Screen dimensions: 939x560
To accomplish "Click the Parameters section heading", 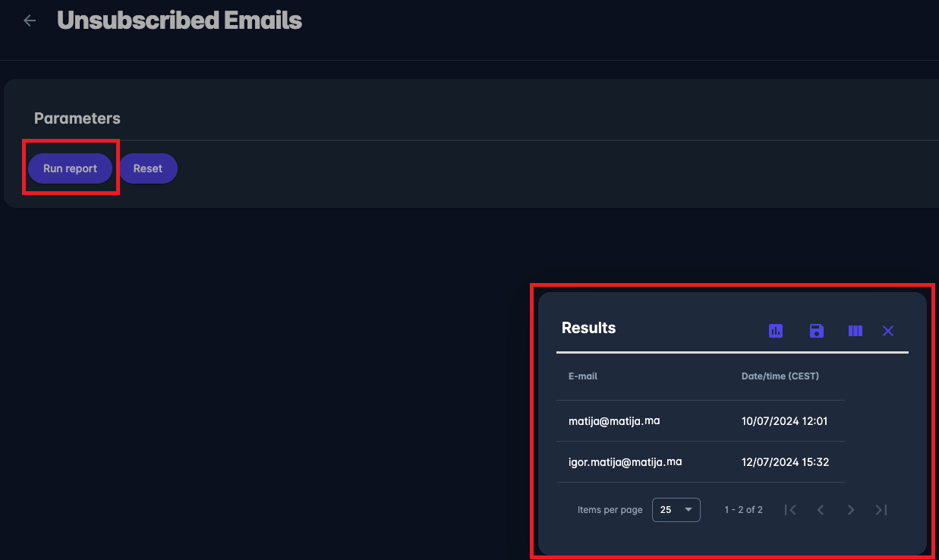I will click(x=77, y=118).
